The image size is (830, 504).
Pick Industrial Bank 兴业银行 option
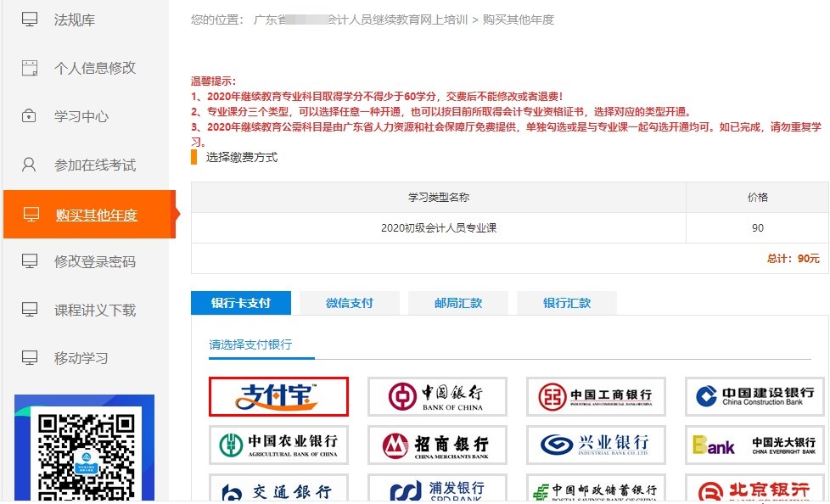tap(596, 445)
